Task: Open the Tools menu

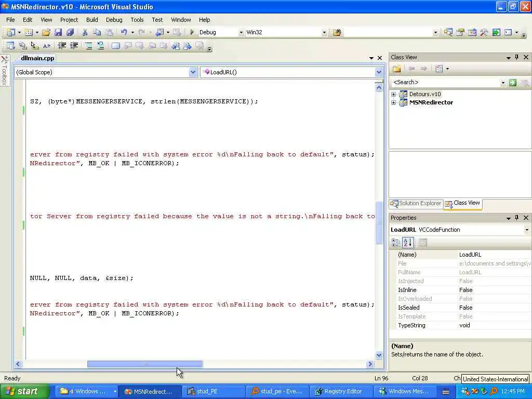Action: coord(137,20)
